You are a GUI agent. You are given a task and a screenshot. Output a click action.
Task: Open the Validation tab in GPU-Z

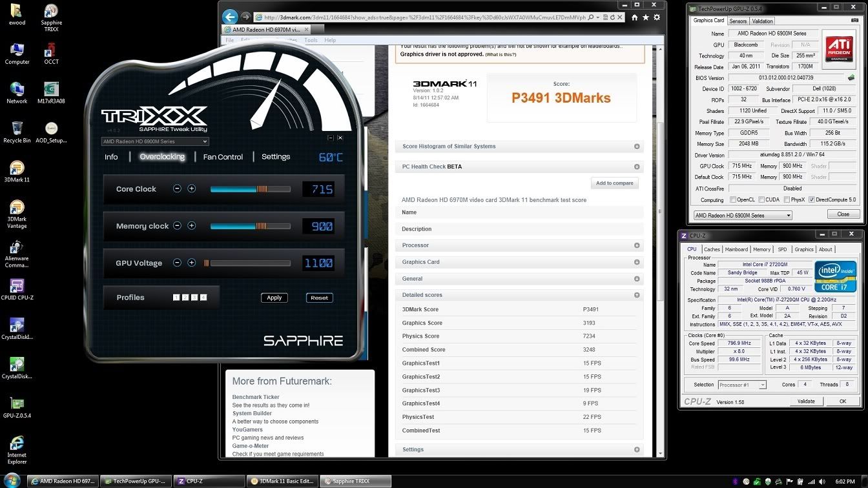pyautogui.click(x=762, y=21)
